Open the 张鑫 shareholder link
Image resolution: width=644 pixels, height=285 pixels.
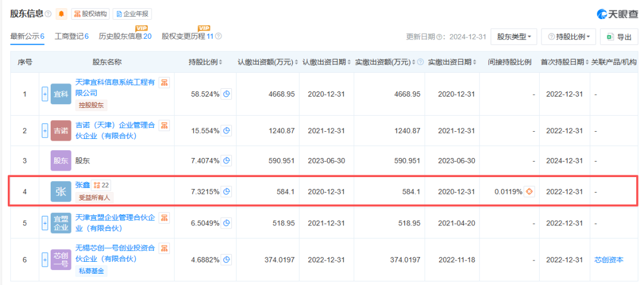click(x=83, y=185)
